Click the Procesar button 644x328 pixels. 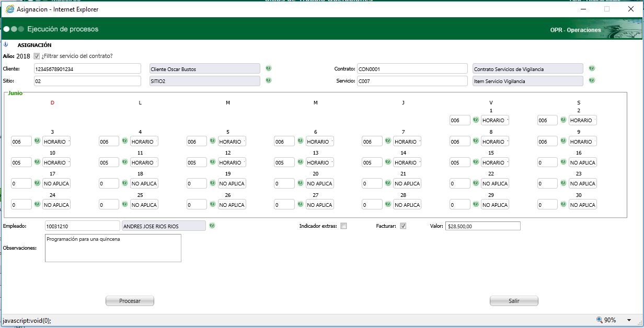(x=130, y=301)
